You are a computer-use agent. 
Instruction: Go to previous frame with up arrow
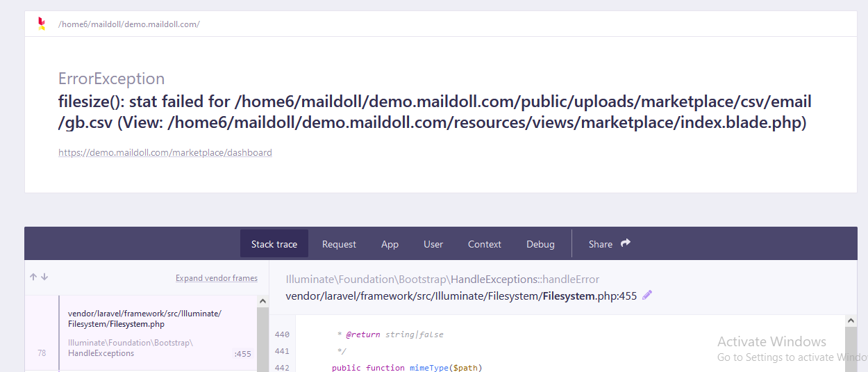[x=33, y=277]
